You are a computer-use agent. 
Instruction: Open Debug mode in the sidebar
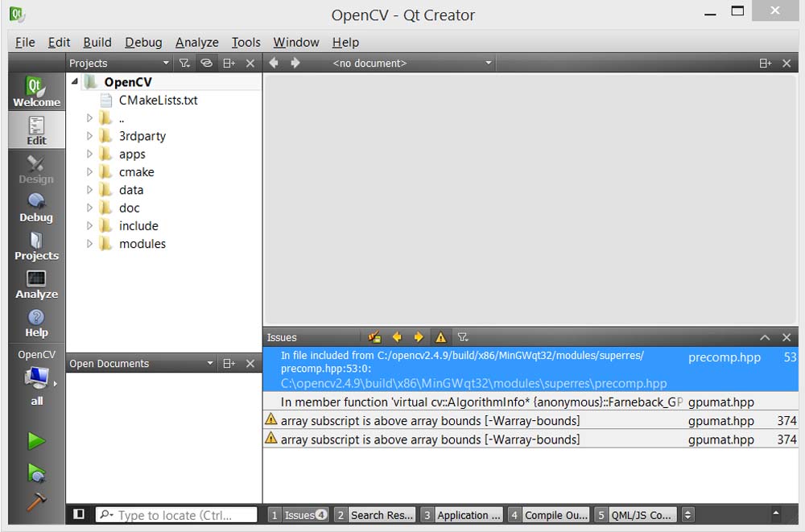point(36,208)
